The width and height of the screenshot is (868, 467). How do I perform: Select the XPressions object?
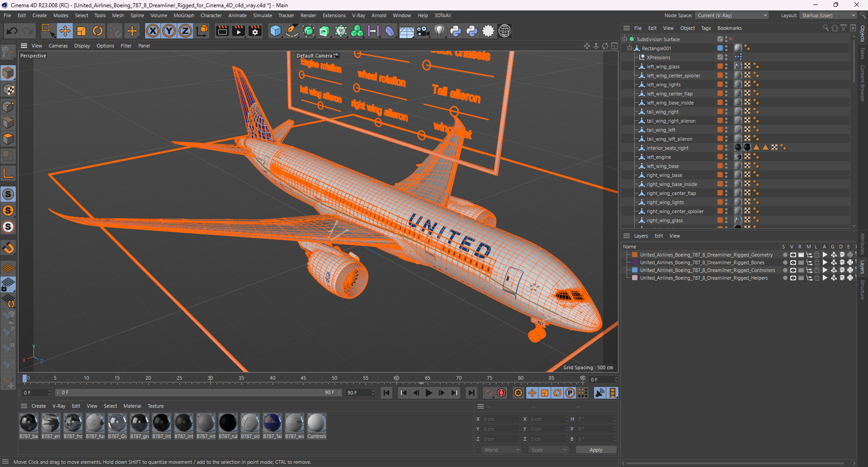pyautogui.click(x=658, y=57)
